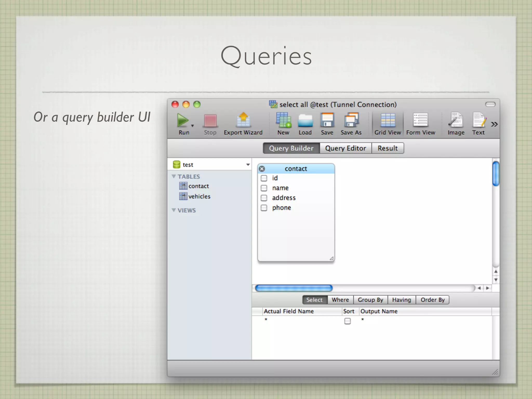Check the address field checkbox
The image size is (532, 399).
(x=264, y=198)
